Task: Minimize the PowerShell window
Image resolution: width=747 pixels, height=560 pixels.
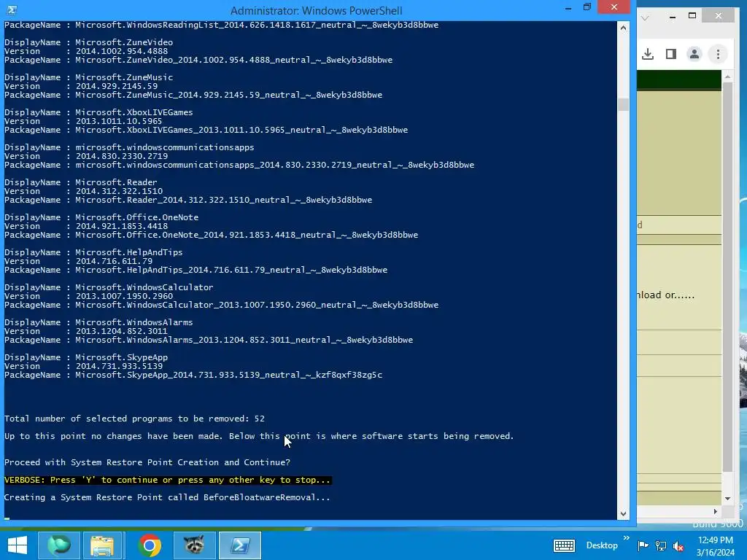Action: pos(568,8)
